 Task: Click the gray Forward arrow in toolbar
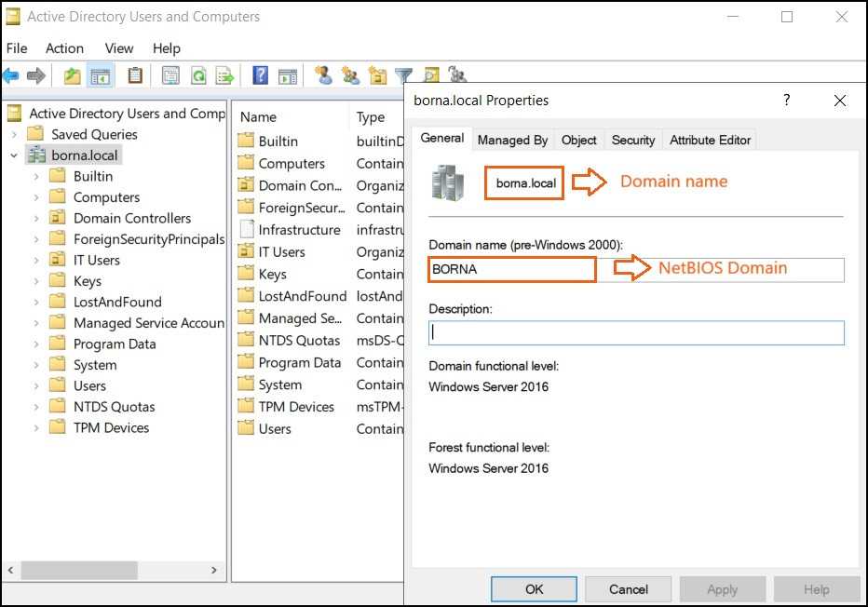point(36,75)
